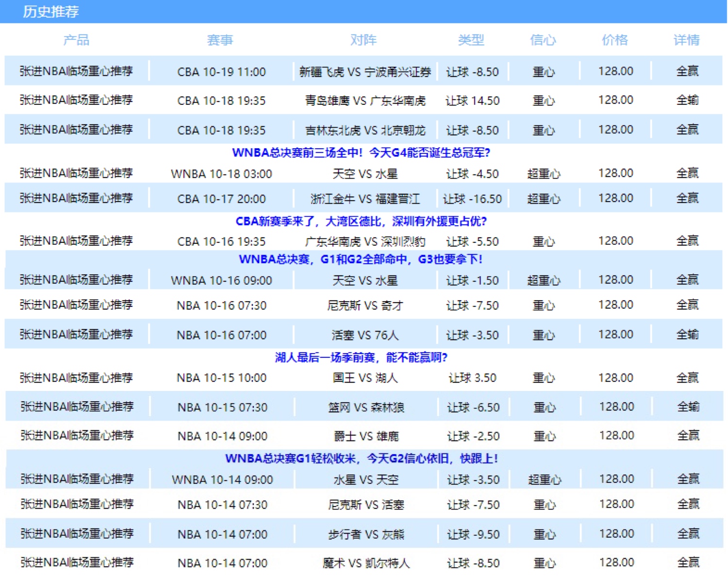Click the 信心 column header

tap(543, 40)
